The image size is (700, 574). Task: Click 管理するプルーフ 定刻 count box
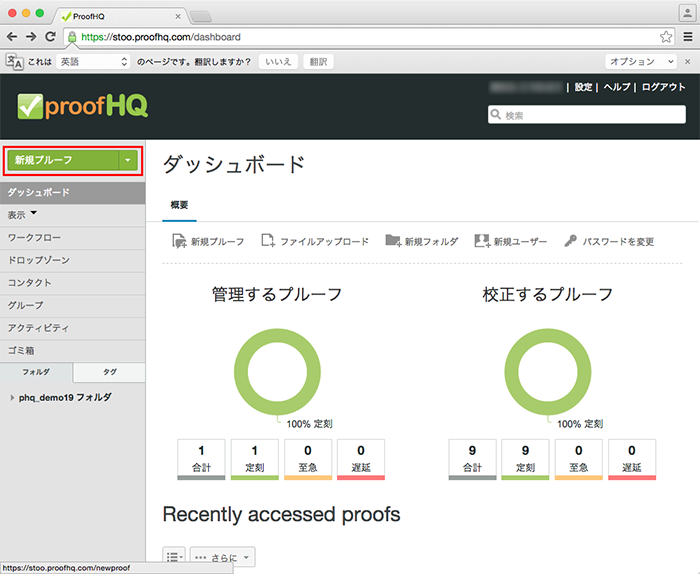tap(254, 459)
